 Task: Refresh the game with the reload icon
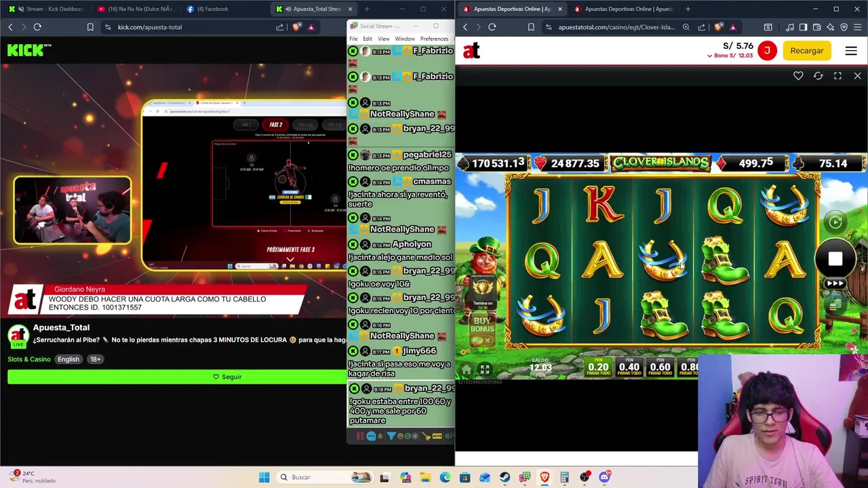818,76
